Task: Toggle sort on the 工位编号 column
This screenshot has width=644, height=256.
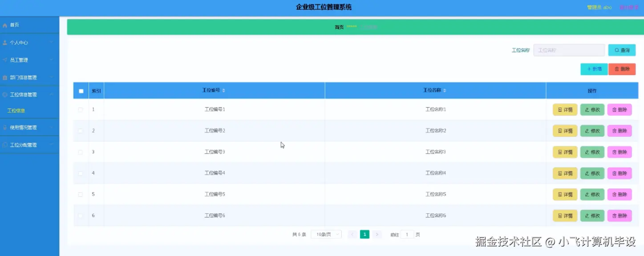Action: click(224, 90)
